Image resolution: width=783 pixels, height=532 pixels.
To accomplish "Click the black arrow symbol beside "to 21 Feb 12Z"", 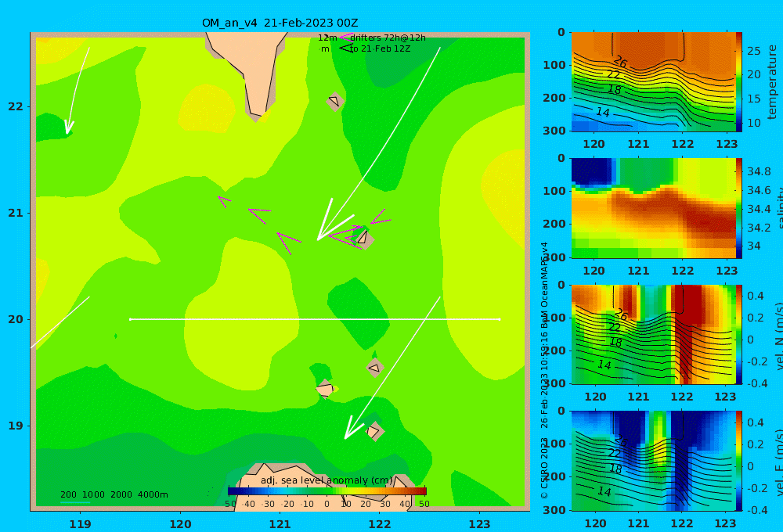I will point(346,48).
